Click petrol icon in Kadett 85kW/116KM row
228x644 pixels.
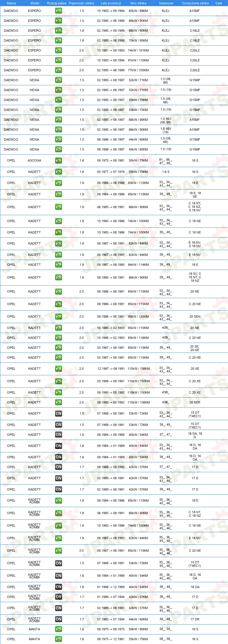(58, 338)
